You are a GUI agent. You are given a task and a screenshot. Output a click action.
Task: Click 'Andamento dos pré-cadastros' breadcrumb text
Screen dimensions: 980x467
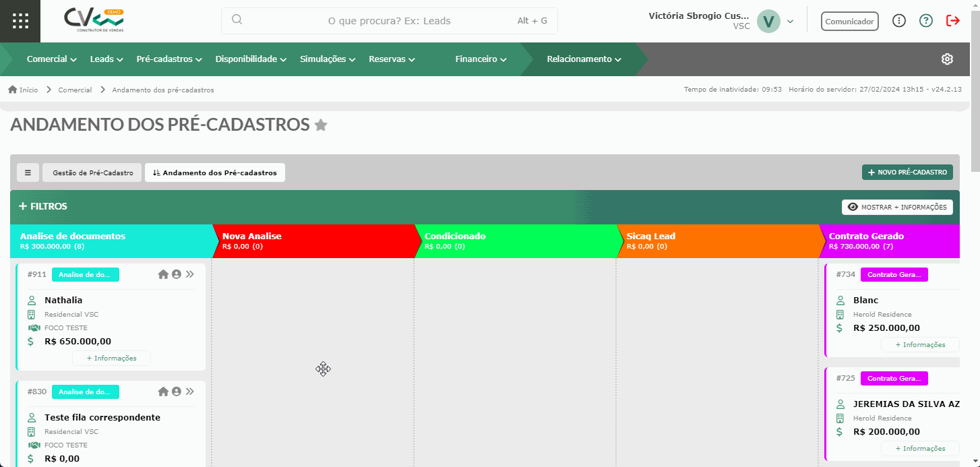pyautogui.click(x=163, y=90)
